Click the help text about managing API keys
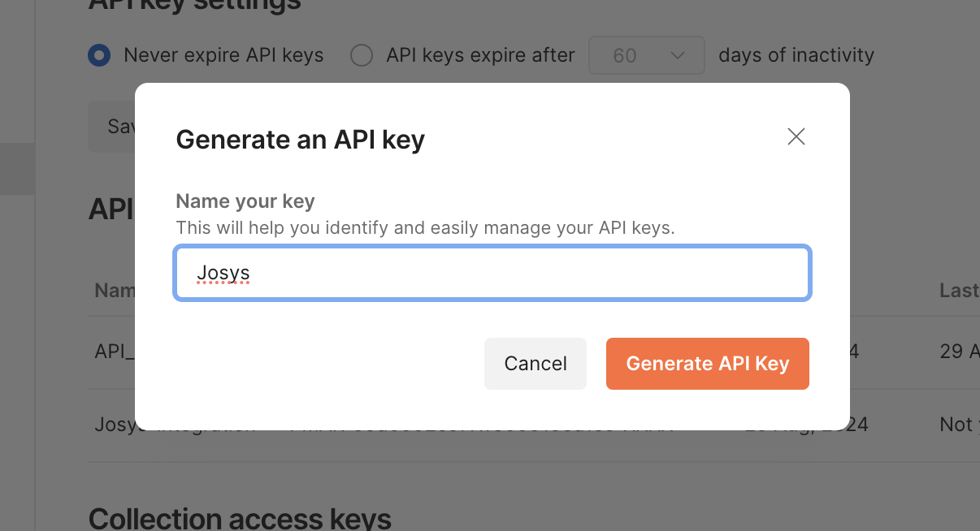The width and height of the screenshot is (980, 531). [x=425, y=227]
